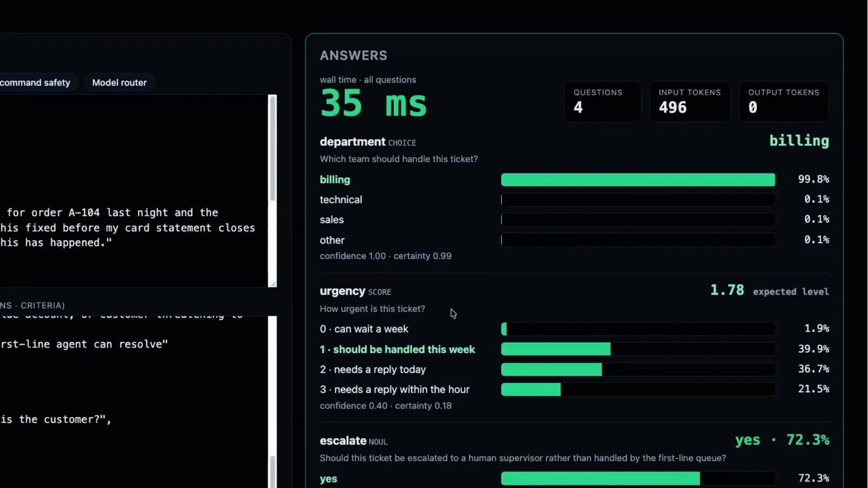Screen dimensions: 868x488
Task: Click the technical option progress bar
Action: [638, 200]
